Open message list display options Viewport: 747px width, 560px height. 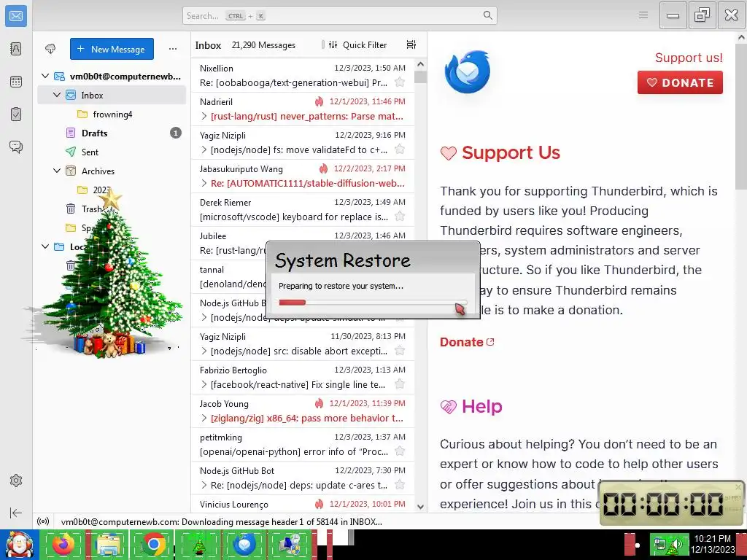click(x=411, y=44)
